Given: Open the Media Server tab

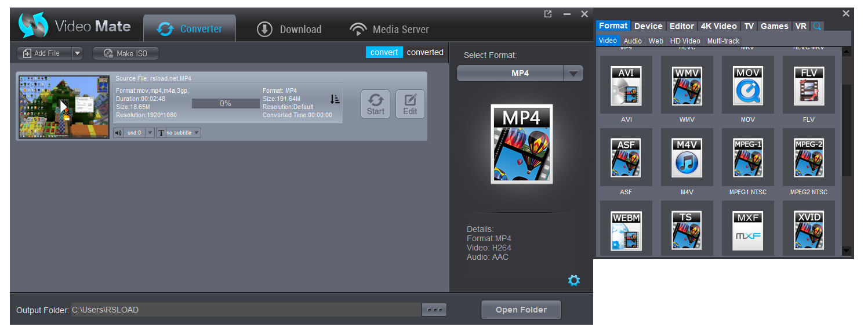Looking at the screenshot, I should tap(389, 29).
